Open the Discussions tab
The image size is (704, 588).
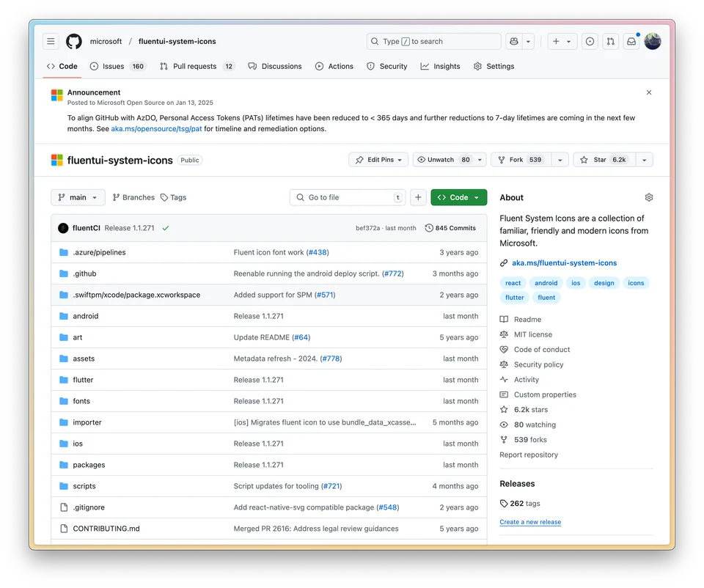point(275,67)
